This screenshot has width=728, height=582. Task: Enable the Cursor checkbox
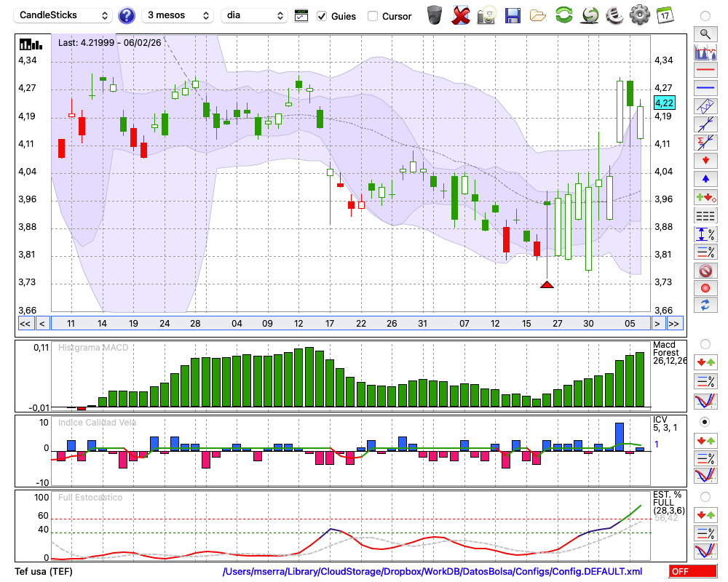[x=373, y=16]
